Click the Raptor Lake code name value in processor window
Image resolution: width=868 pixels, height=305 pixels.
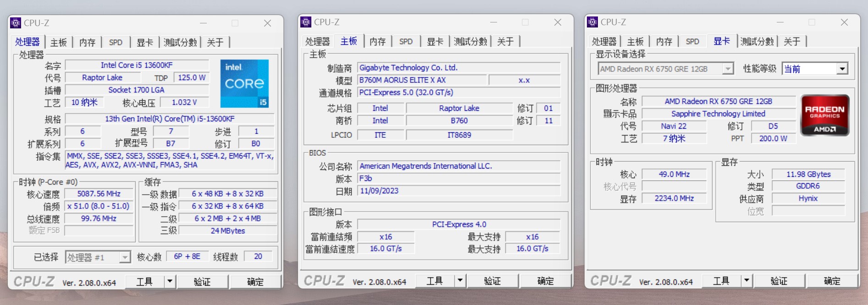pos(102,77)
